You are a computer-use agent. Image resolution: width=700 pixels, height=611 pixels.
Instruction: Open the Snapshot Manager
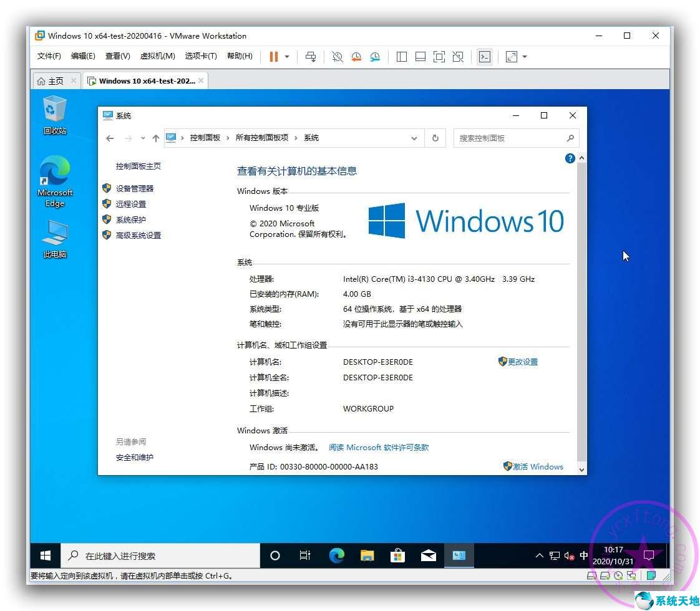coord(375,57)
